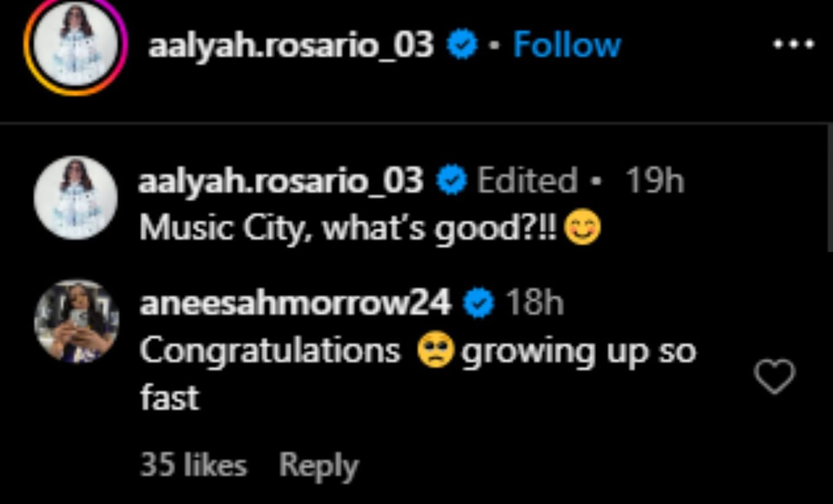Viewport: 833px width, 504px height.
Task: Follow aalyah.rosario_03
Action: [x=567, y=44]
